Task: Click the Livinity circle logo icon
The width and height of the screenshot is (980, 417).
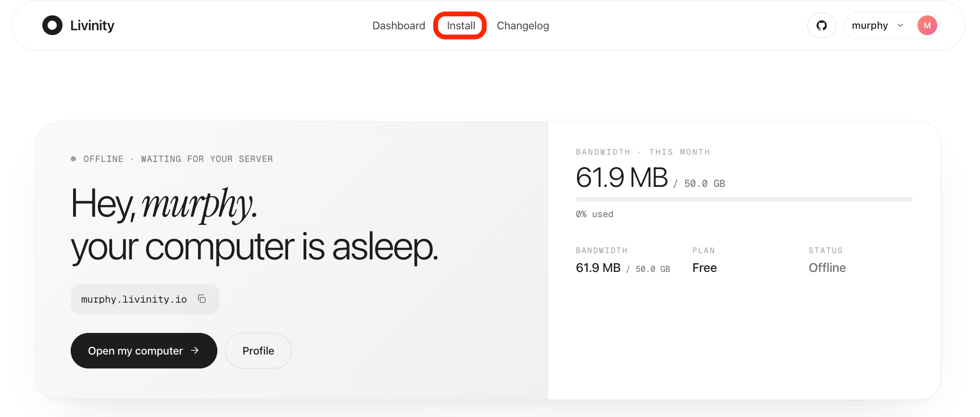Action: coord(52,25)
